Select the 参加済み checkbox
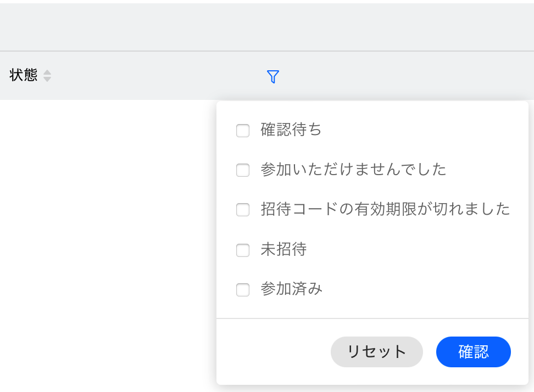This screenshot has width=534, height=392. (x=243, y=289)
